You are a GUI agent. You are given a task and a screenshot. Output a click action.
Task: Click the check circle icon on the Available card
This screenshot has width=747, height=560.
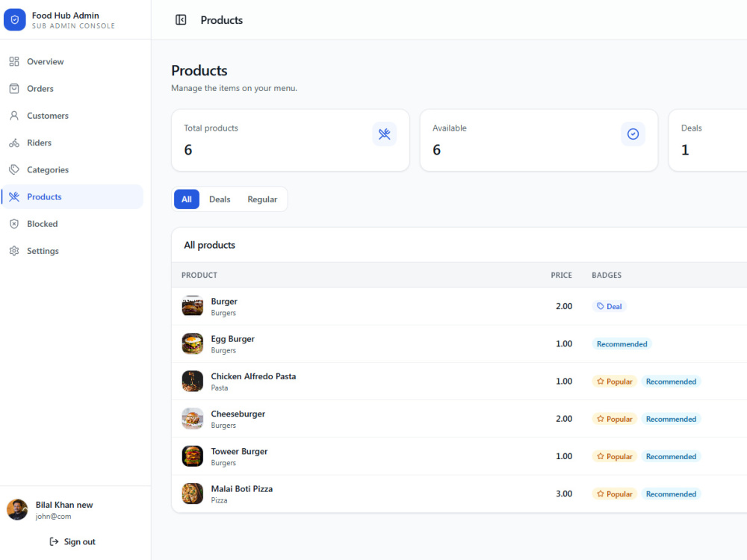pyautogui.click(x=633, y=134)
